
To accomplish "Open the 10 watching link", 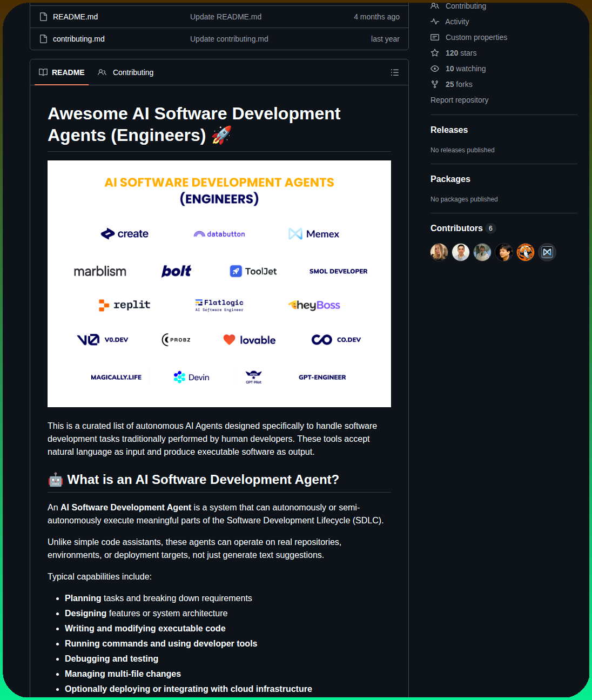I will pos(466,69).
